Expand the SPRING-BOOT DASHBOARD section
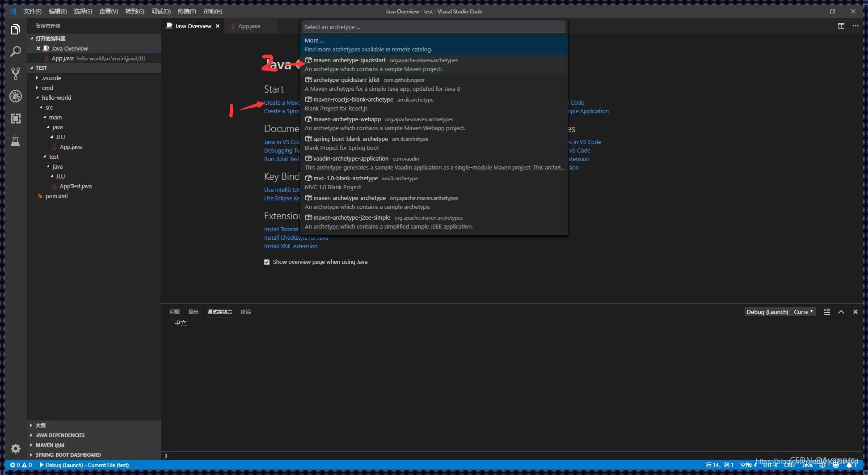 click(x=94, y=455)
